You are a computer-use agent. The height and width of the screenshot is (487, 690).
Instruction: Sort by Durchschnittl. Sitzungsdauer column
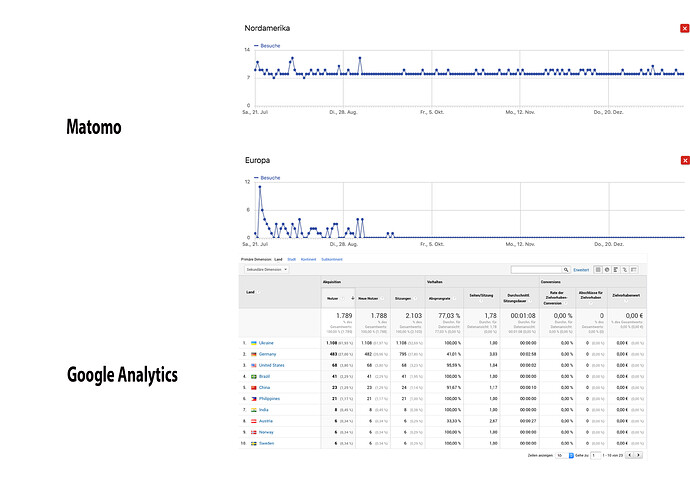[518, 298]
